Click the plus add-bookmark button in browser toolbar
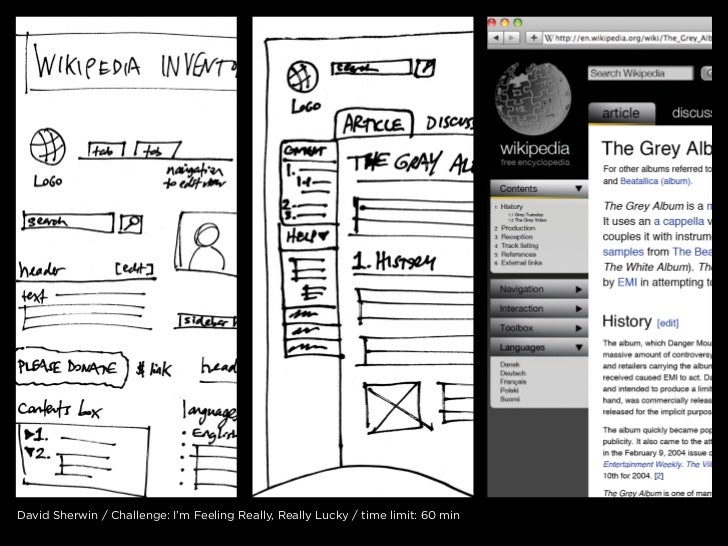Image resolution: width=728 pixels, height=546 pixels. 533,38
